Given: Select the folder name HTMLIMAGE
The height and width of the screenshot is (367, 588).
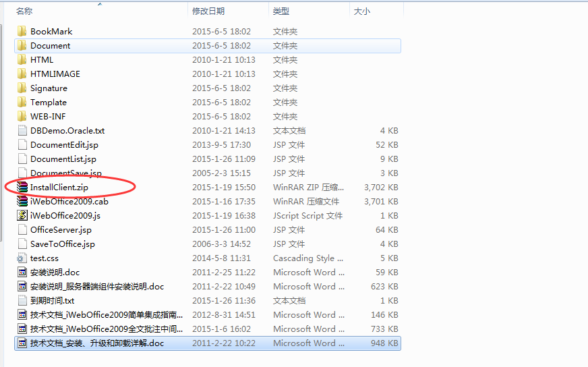Looking at the screenshot, I should coord(55,74).
